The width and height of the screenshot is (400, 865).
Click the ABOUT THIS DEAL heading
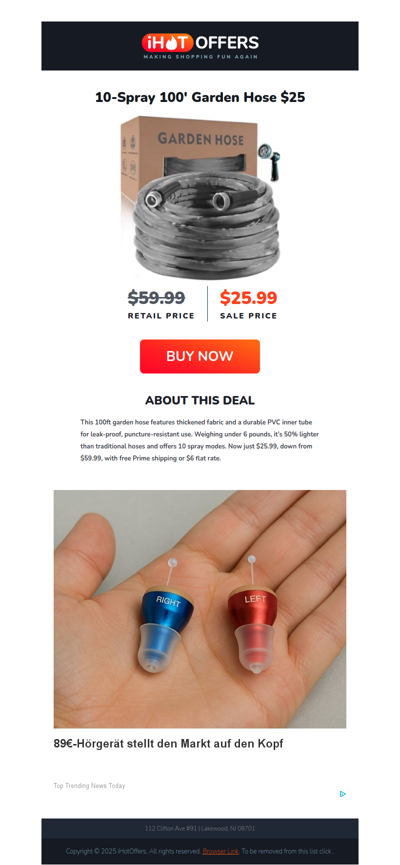tap(200, 401)
